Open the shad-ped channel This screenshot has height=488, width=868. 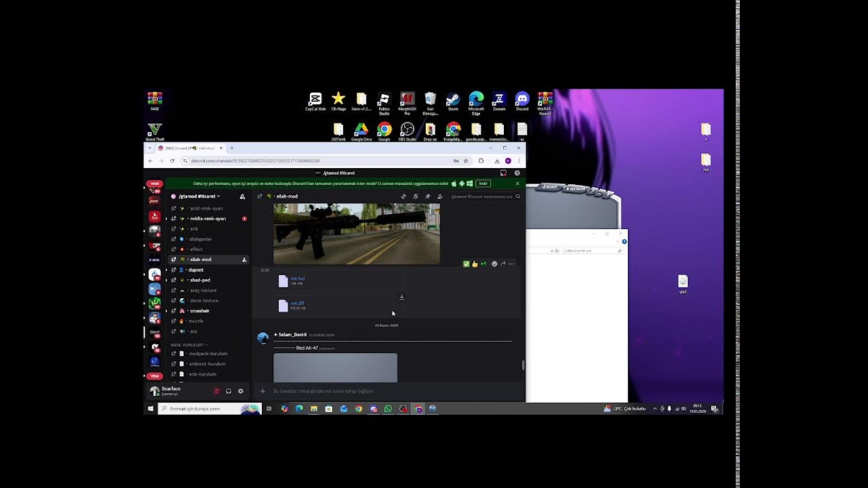point(207,280)
